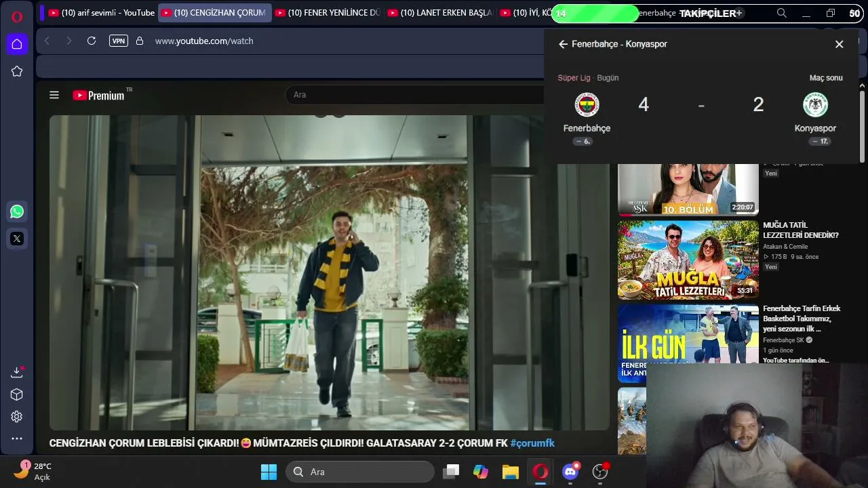Open the Windows Start menu

269,472
